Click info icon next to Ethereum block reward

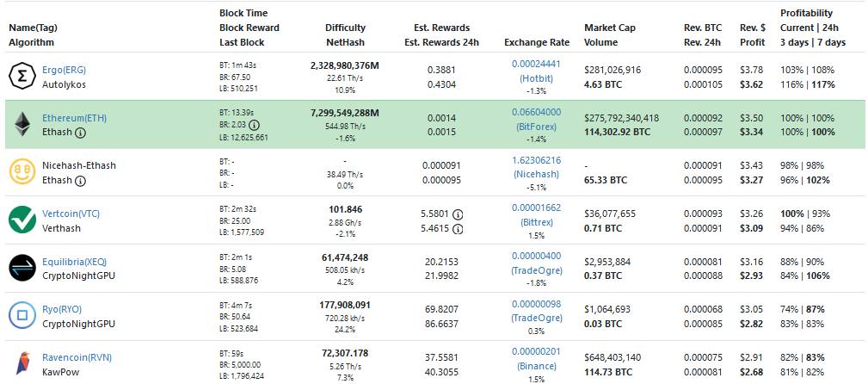click(255, 124)
